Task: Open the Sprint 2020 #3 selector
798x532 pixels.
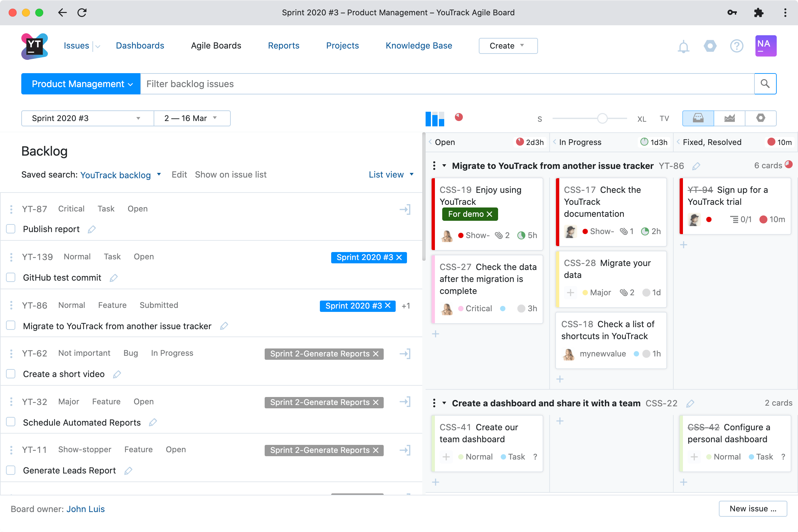Action: (x=87, y=118)
